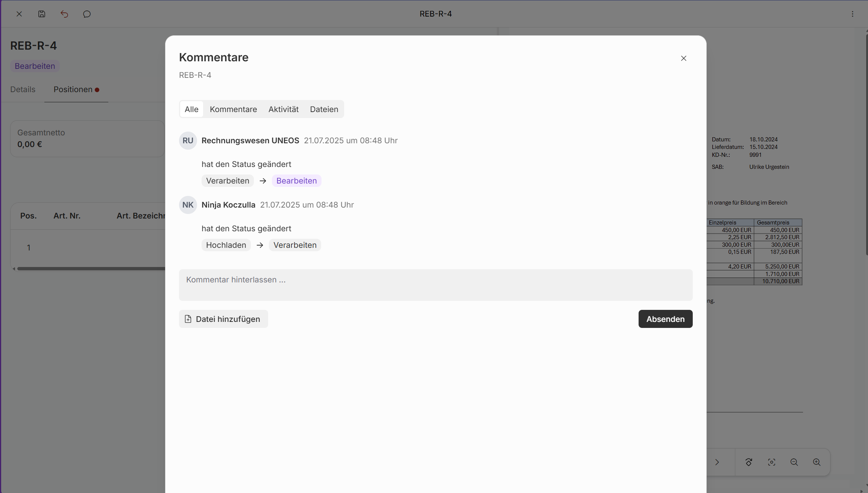Click the fit-to-view focus icon
This screenshot has width=868, height=493.
[771, 462]
